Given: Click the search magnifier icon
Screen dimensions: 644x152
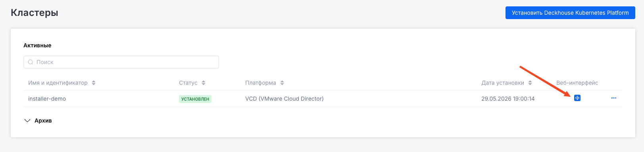Looking at the screenshot, I should click(31, 62).
